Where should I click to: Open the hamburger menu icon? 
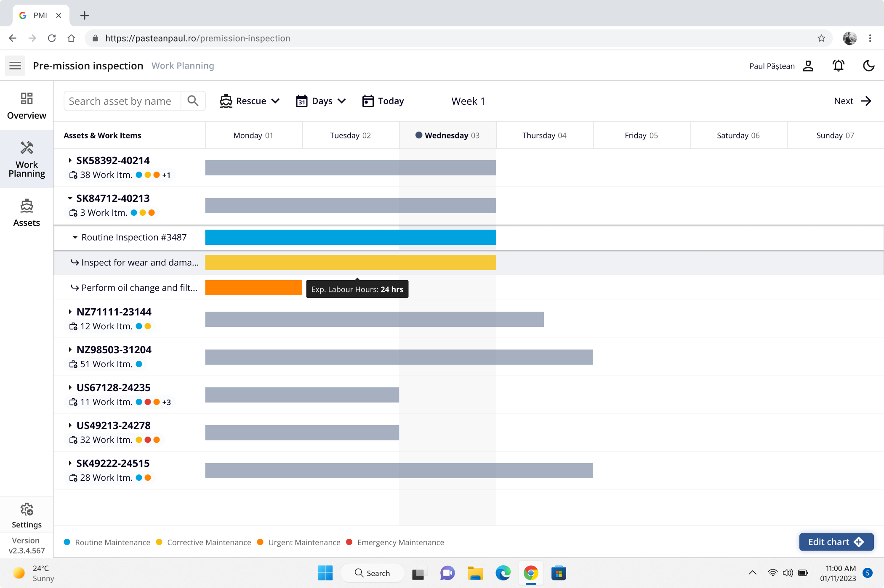pyautogui.click(x=15, y=66)
